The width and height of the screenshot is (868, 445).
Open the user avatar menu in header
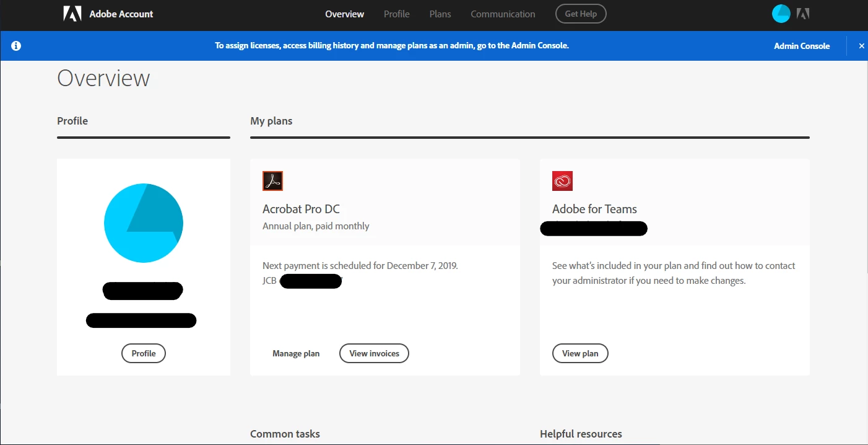click(x=781, y=14)
